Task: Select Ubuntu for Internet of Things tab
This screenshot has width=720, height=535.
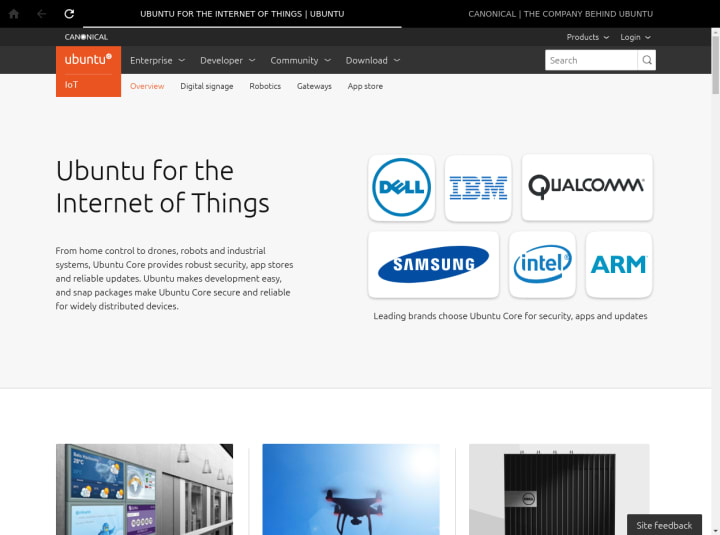Action: click(242, 14)
